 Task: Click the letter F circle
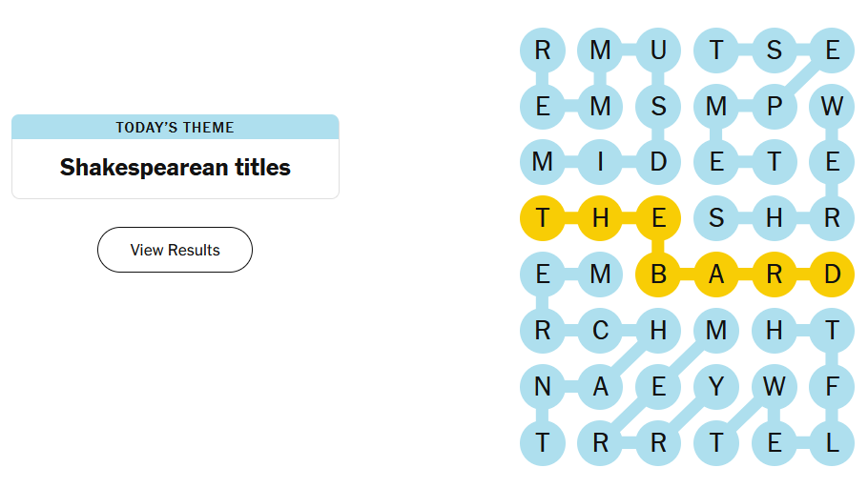point(832,387)
